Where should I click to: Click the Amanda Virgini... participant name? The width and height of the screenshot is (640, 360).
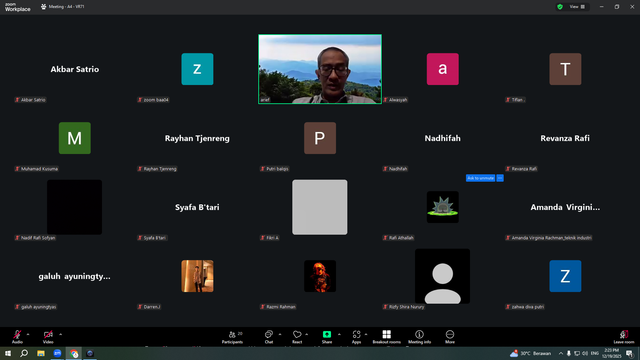click(565, 207)
